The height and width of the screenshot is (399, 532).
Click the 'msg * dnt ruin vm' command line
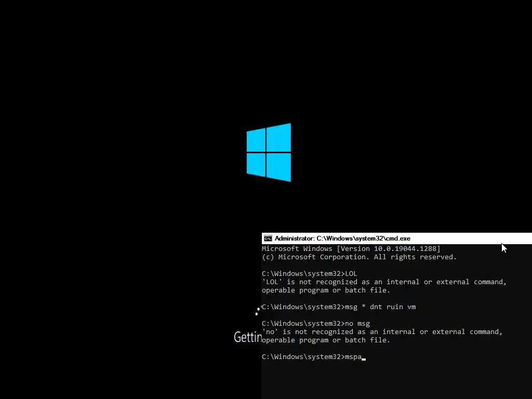339,307
